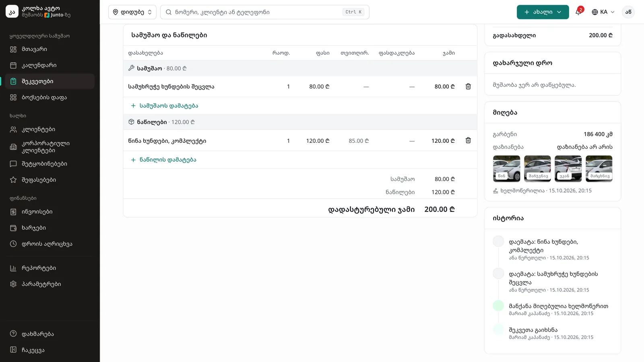Screen dimensions: 644x362
Task: Open user avatar ან menu
Action: pos(628,12)
